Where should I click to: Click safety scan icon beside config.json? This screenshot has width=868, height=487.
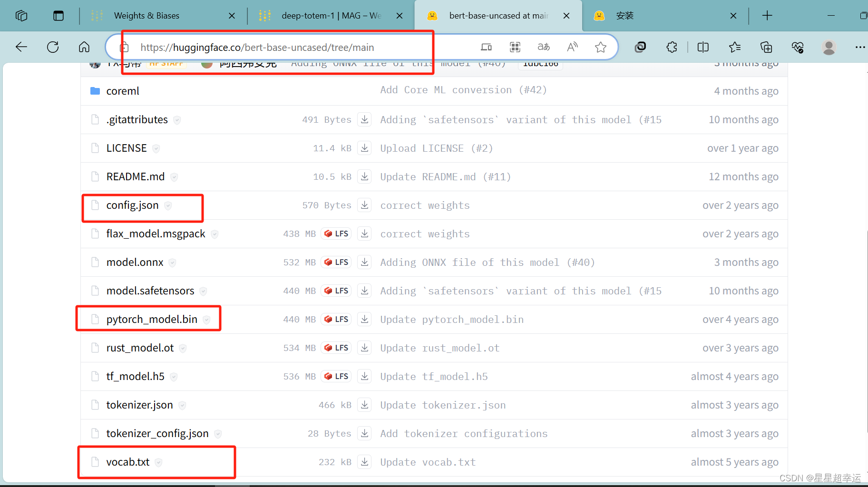(x=168, y=205)
